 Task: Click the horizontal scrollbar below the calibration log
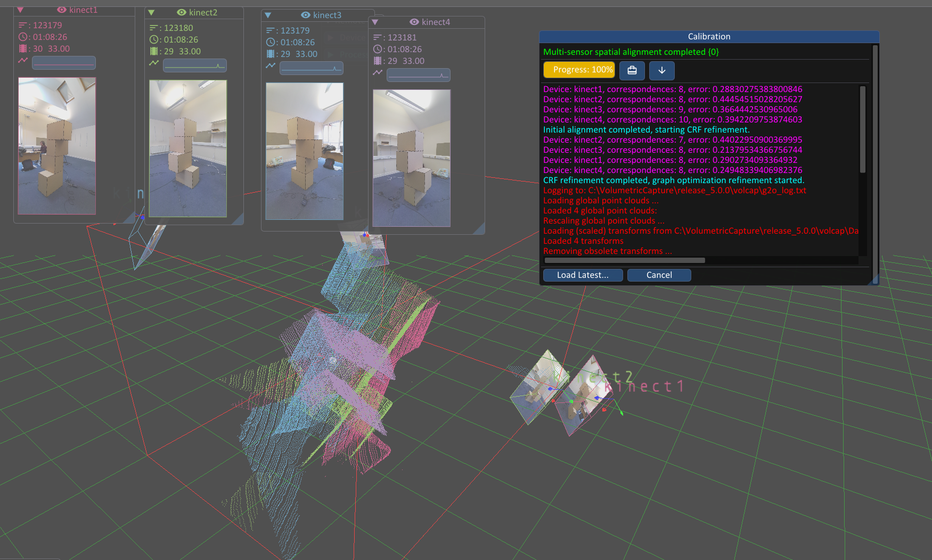(623, 260)
